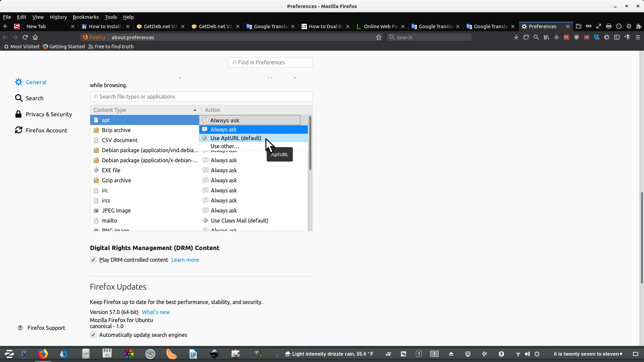Sort by Content Type column header
Screen dimensions: 644x362
tap(145, 110)
